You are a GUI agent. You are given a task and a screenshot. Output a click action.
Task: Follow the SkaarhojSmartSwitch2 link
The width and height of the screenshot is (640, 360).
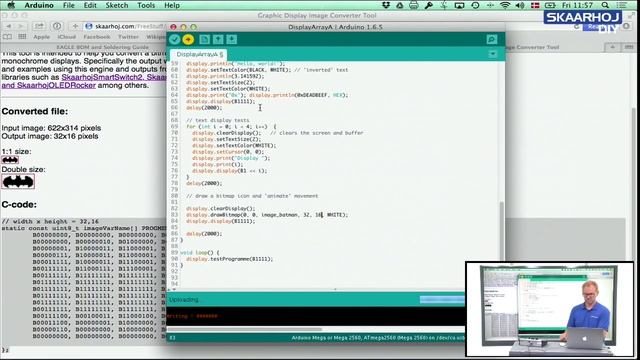point(102,77)
